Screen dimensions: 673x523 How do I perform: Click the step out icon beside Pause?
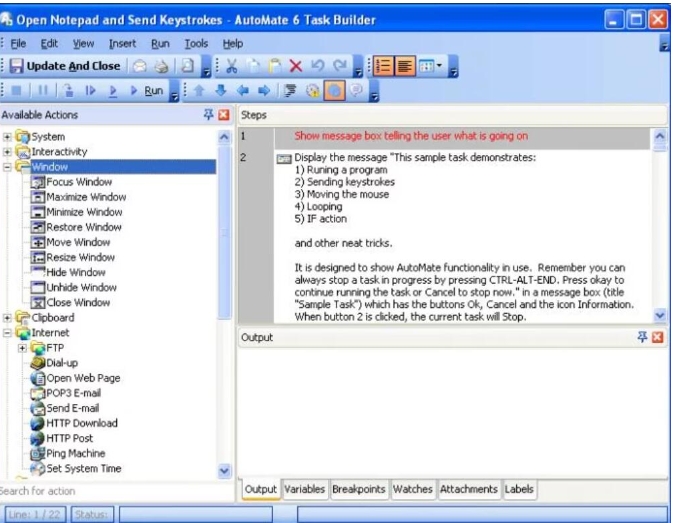point(68,91)
